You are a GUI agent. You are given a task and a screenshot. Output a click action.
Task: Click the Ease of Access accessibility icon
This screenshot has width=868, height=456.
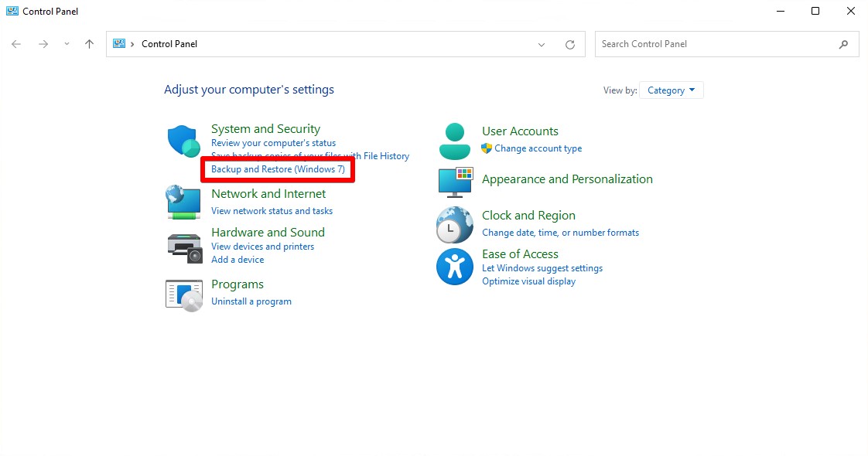point(454,267)
